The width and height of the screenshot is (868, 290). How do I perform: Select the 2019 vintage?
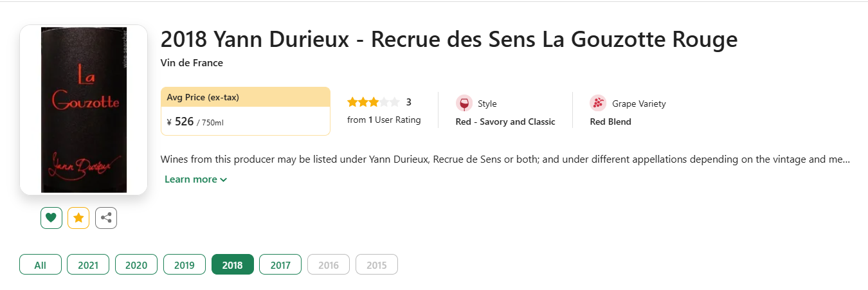(x=185, y=265)
